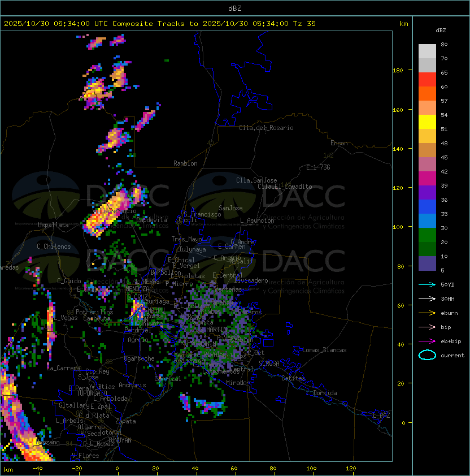Click the 'km' label at the bottom-left corner

[x=8, y=470]
